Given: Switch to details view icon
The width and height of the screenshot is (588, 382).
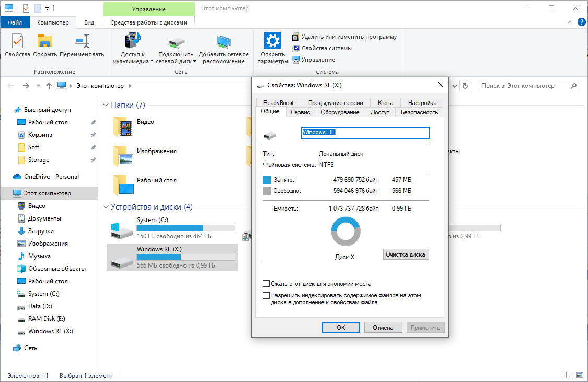Looking at the screenshot, I should 568,375.
